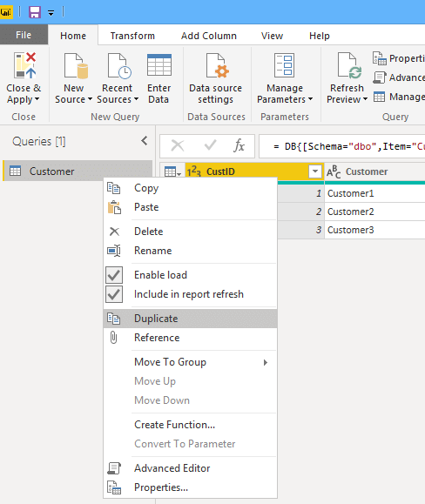
Task: Click the cancel X button in formula bar
Action: tap(178, 145)
